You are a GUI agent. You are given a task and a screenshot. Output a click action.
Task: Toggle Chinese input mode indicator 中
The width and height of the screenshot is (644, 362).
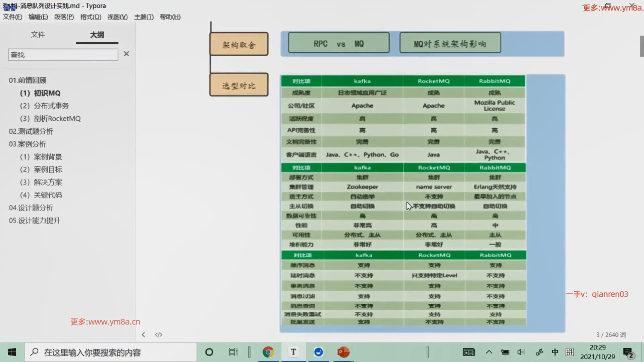(555, 352)
